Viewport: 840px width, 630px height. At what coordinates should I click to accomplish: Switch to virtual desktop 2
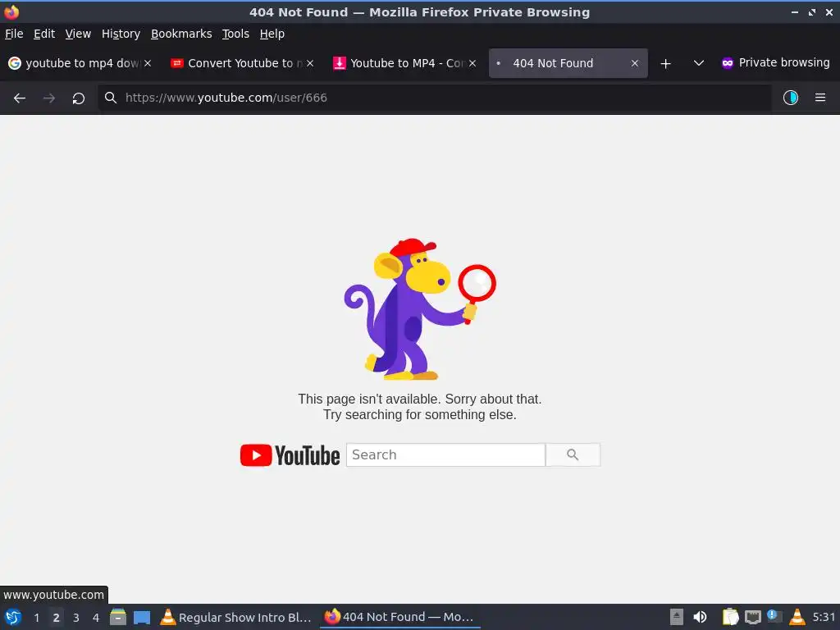(56, 618)
